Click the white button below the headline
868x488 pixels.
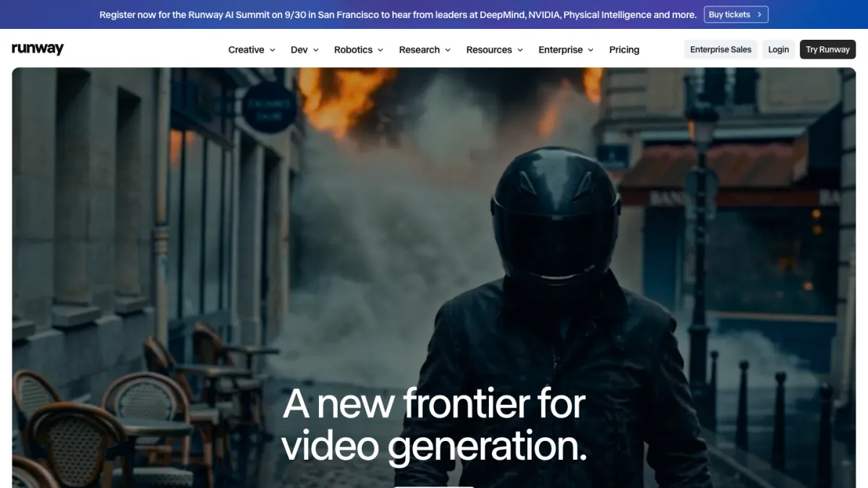pyautogui.click(x=434, y=487)
